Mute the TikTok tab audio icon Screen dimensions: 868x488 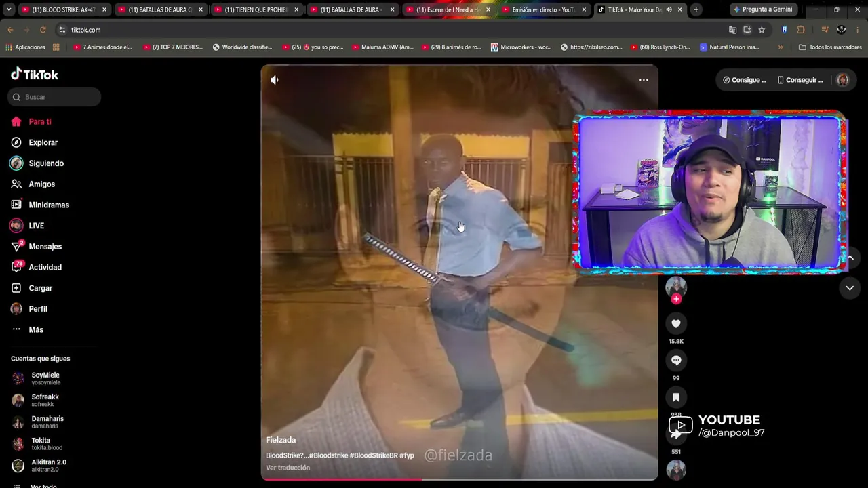click(x=669, y=9)
